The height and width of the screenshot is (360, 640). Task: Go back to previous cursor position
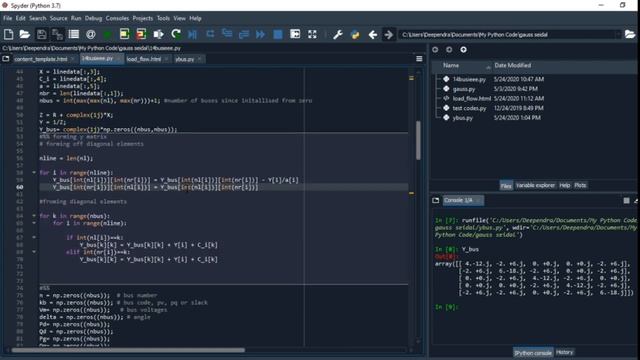point(372,35)
